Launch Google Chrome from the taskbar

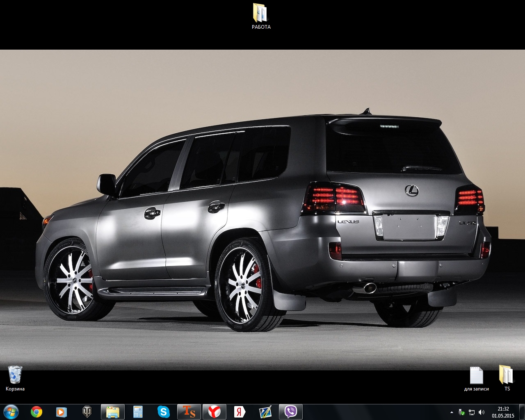point(37,411)
